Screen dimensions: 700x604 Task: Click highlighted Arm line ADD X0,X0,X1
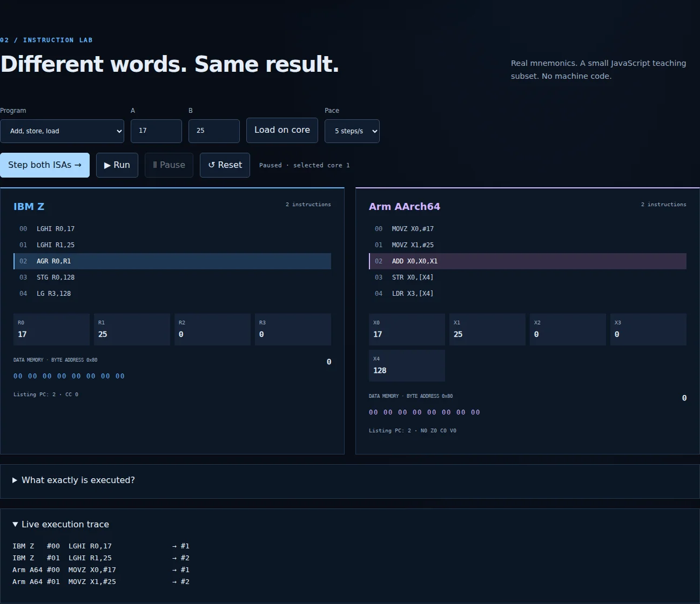point(528,261)
